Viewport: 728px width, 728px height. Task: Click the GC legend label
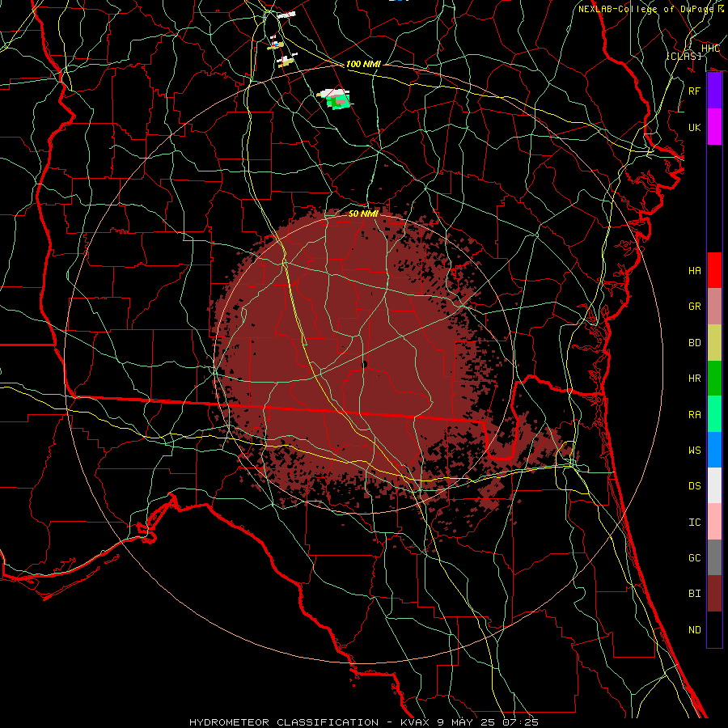(695, 557)
